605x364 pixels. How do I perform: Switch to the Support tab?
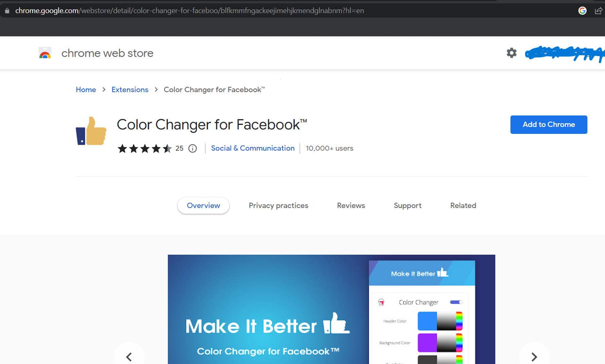point(407,206)
